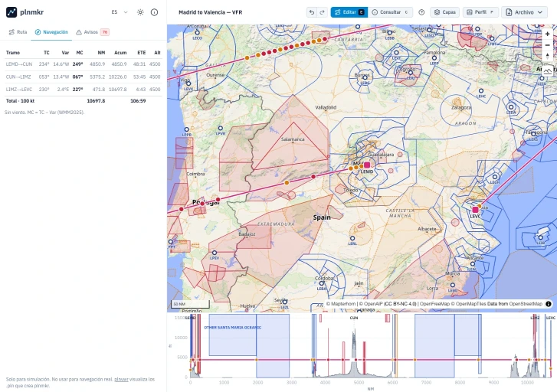This screenshot has width=557, height=392.
Task: Click the MC column header
Action: tap(80, 53)
